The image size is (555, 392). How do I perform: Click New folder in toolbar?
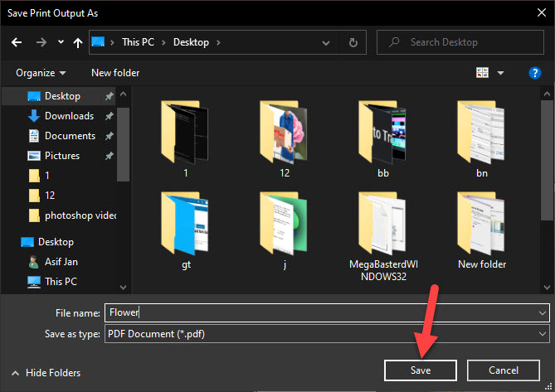pos(114,73)
